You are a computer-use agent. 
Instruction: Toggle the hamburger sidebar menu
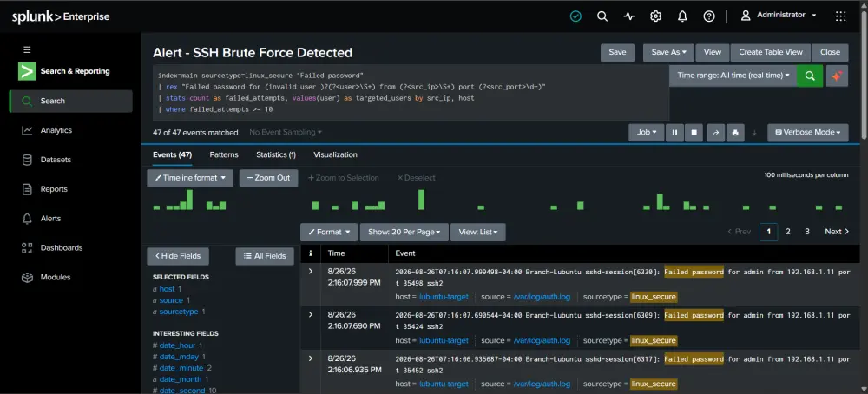point(27,49)
